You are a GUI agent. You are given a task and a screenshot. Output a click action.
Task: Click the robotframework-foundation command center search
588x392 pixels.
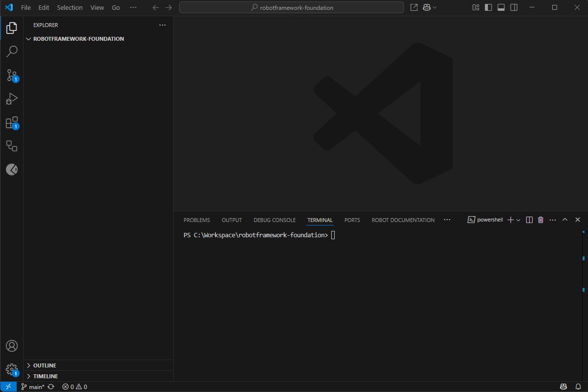tap(292, 7)
